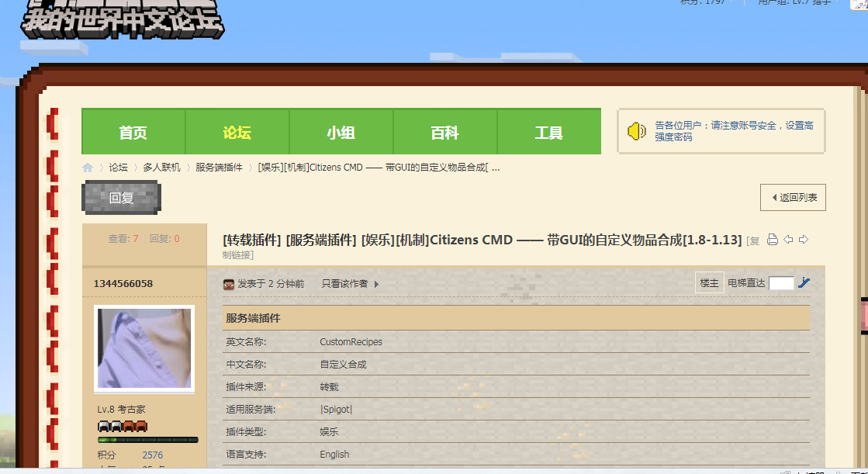The height and width of the screenshot is (474, 868).
Task: Open the 首页 navigation tab
Action: pos(133,132)
